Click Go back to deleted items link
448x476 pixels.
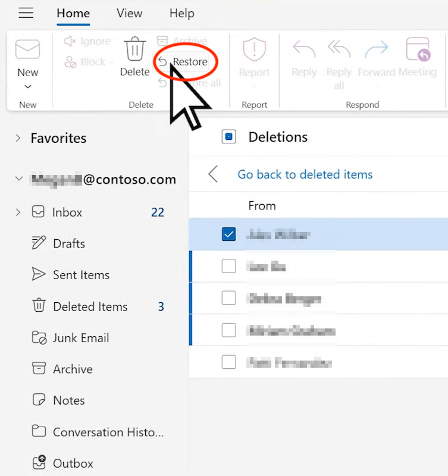(x=305, y=174)
